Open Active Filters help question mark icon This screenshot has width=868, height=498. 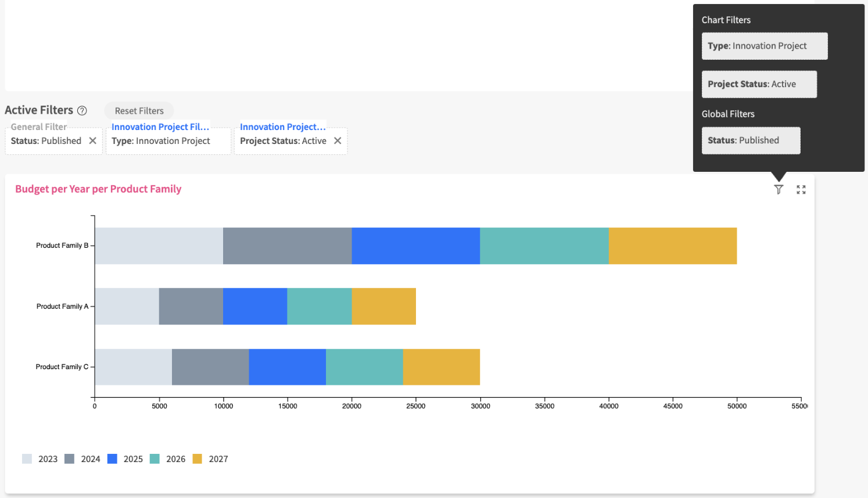click(83, 111)
